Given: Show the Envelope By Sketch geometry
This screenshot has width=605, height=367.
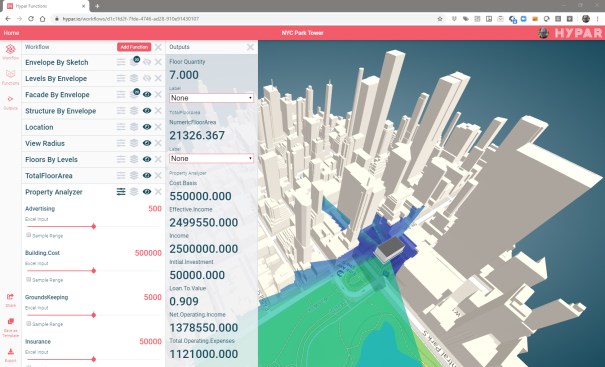Looking at the screenshot, I should tap(147, 62).
